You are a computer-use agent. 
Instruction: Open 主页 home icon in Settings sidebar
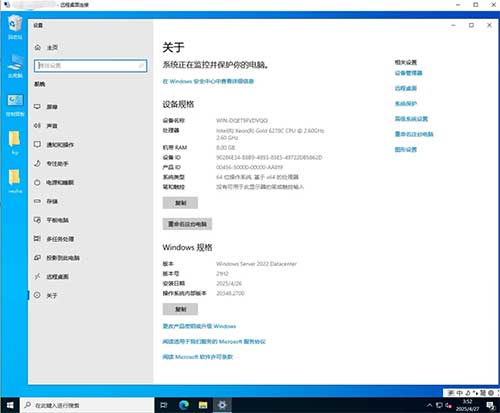[38, 48]
